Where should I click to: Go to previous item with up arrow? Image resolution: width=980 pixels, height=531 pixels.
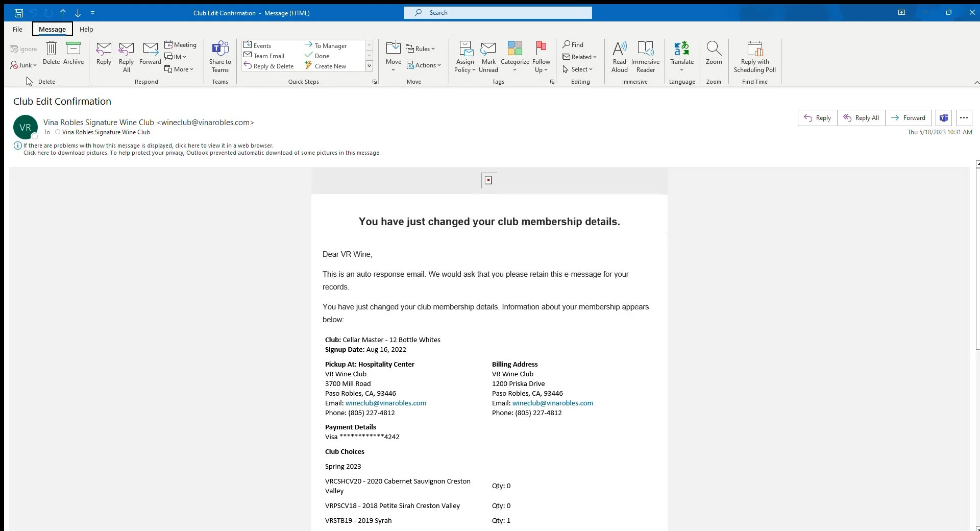click(x=63, y=13)
